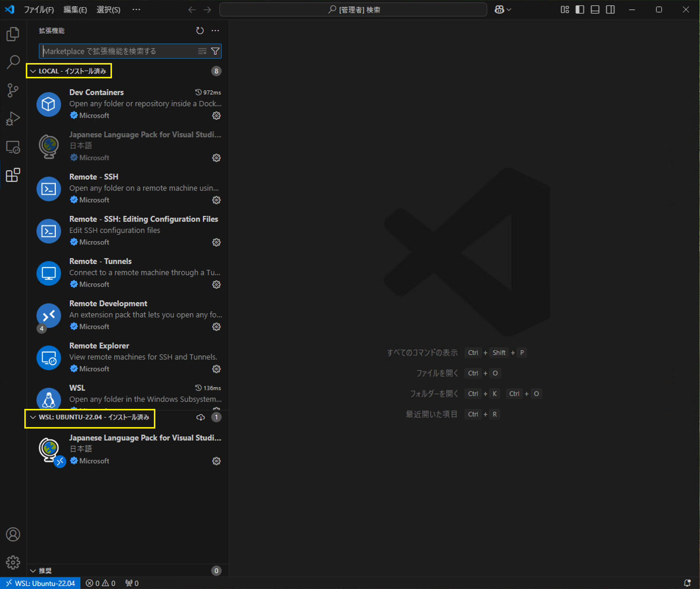This screenshot has width=700, height=589.
Task: Open Remote - Tunnels manage gear
Action: pyautogui.click(x=217, y=285)
